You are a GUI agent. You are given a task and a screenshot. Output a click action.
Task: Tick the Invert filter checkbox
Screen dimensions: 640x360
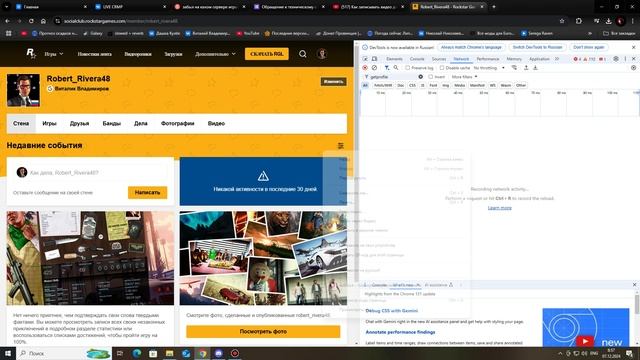click(x=430, y=77)
